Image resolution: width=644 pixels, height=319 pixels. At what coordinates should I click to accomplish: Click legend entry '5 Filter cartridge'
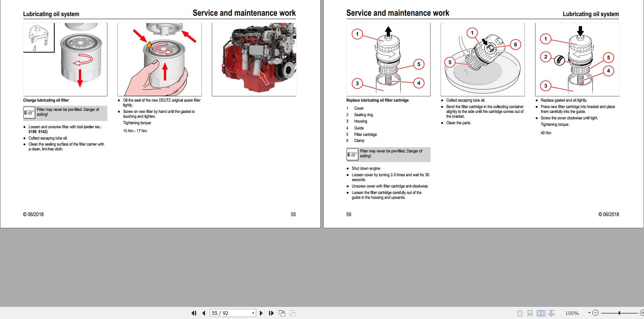click(x=362, y=135)
